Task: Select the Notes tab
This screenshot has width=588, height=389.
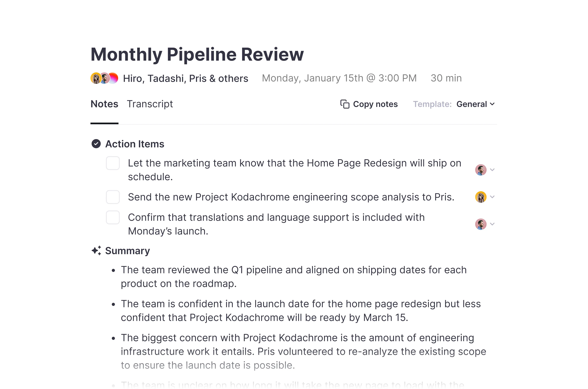Action: click(104, 104)
